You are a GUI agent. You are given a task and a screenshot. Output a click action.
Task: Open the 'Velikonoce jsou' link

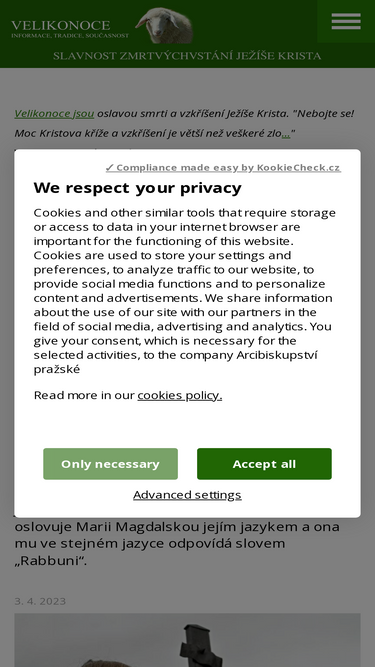click(54, 113)
